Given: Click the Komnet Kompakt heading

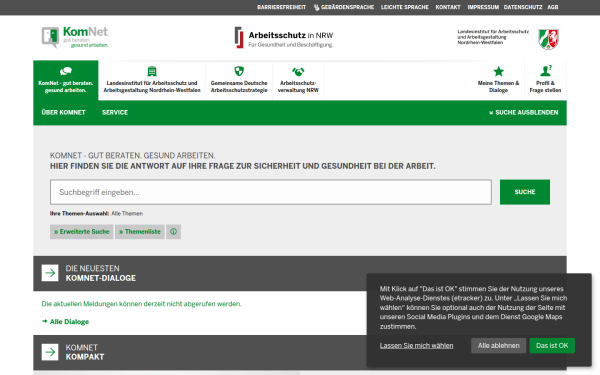Looking at the screenshot, I should pyautogui.click(x=85, y=352).
